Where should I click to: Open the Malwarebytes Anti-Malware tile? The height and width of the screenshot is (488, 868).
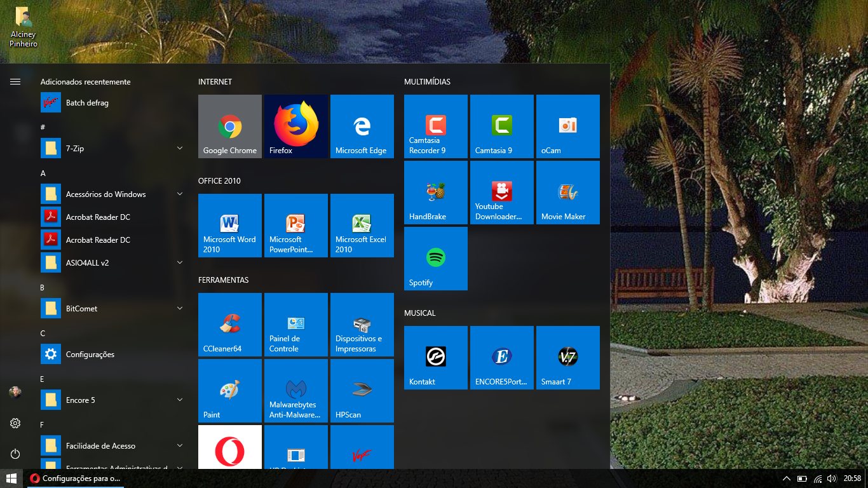(x=296, y=391)
